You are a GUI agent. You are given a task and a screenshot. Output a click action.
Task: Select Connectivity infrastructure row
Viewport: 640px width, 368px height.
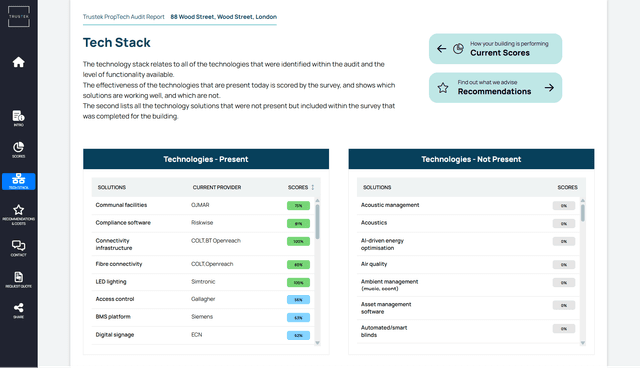coord(203,244)
